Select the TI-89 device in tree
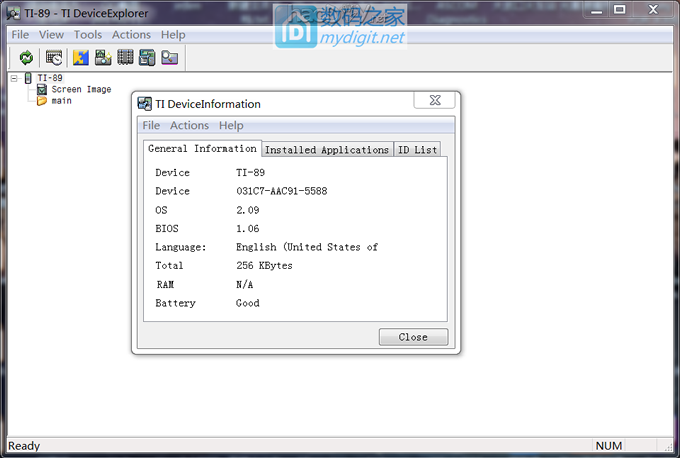The image size is (680, 458). click(48, 78)
